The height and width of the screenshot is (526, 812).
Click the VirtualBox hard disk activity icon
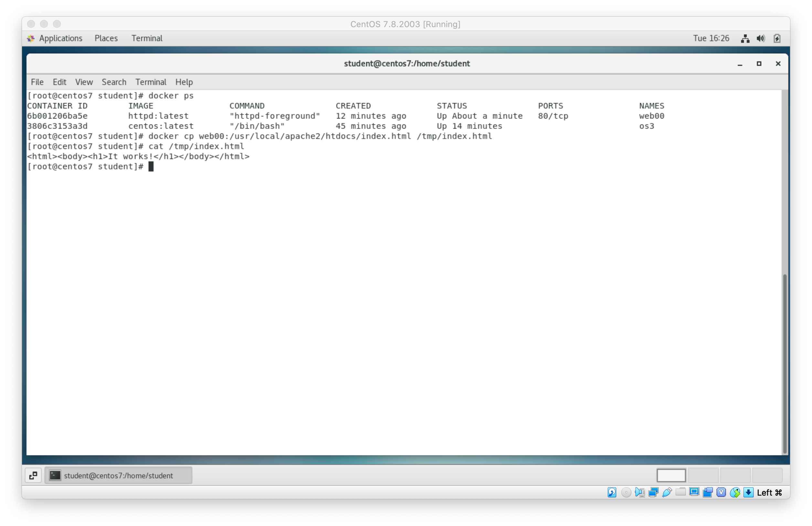tap(612, 492)
